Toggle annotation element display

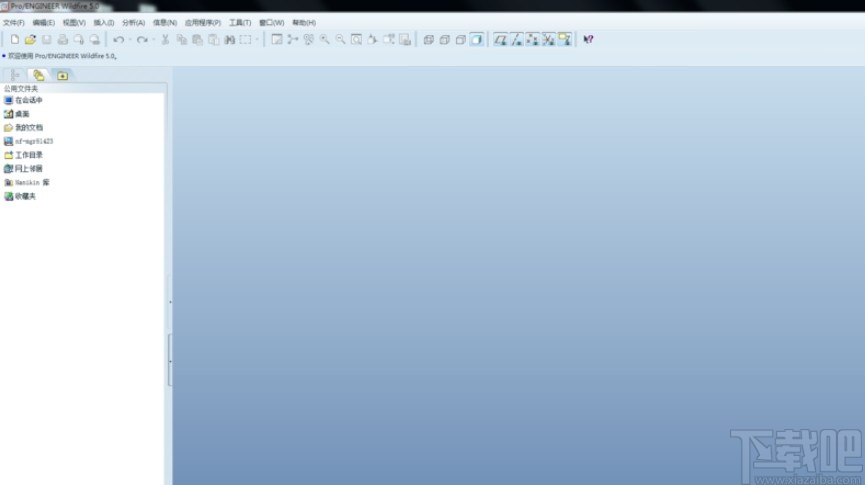point(564,39)
